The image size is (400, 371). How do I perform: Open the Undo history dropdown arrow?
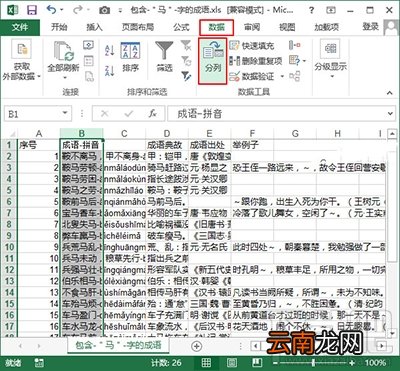click(62, 10)
